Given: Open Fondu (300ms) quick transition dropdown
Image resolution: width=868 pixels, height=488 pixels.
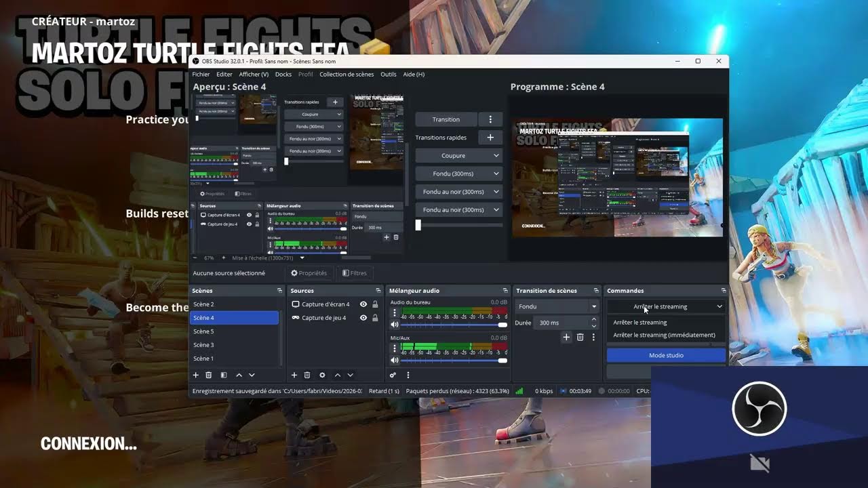Looking at the screenshot, I should [458, 174].
